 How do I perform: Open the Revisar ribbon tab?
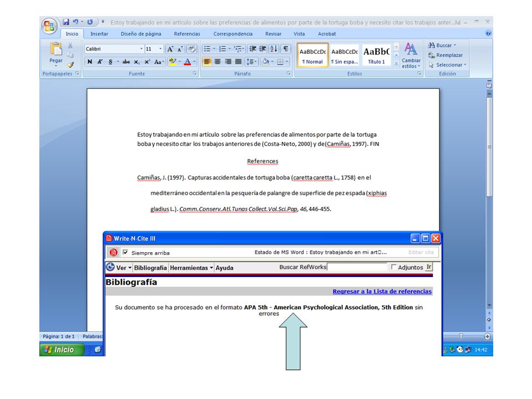(x=273, y=34)
